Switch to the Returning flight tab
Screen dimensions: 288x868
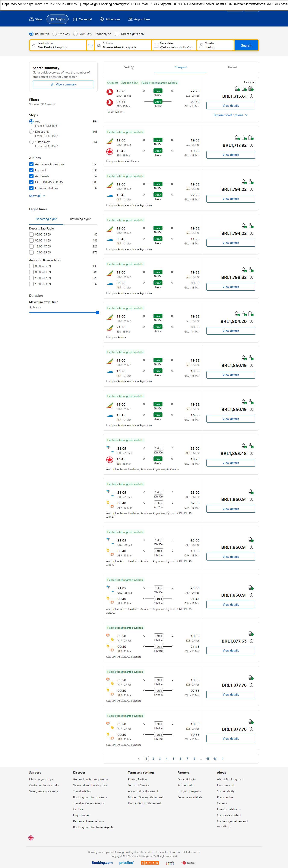point(80,219)
